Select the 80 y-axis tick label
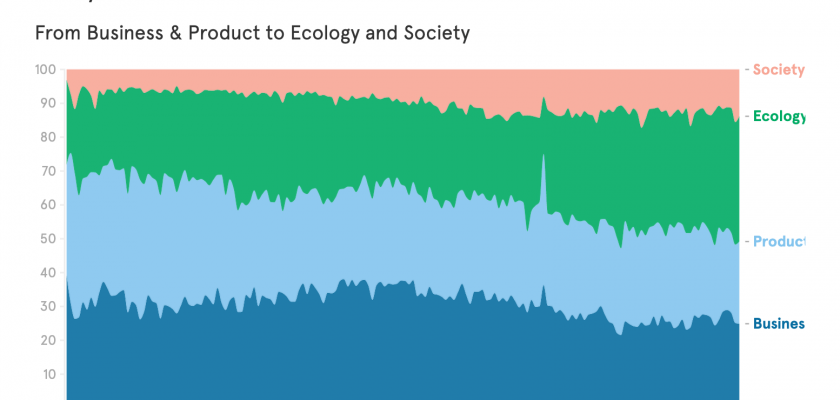Screen dimensions: 840x400 [x=48, y=138]
